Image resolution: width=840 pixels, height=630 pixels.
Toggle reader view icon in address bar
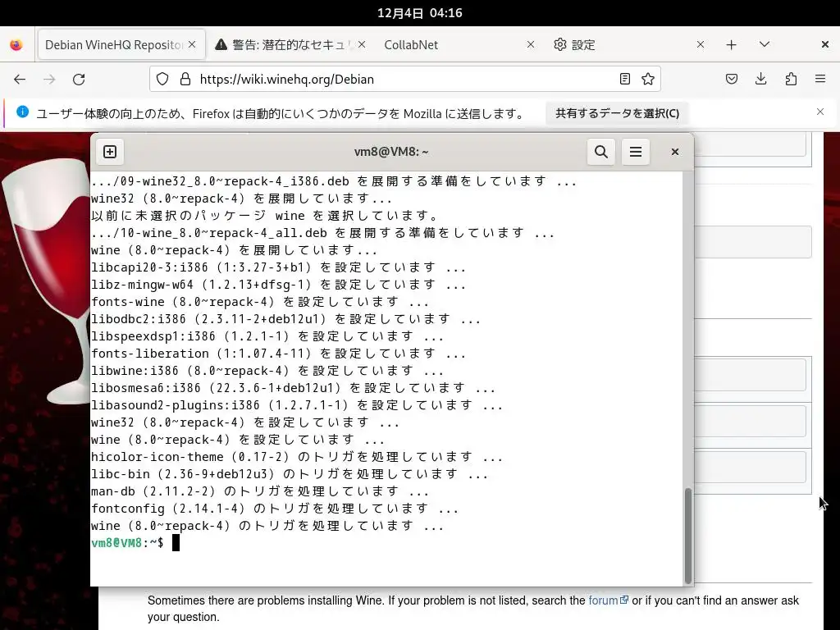(x=624, y=80)
